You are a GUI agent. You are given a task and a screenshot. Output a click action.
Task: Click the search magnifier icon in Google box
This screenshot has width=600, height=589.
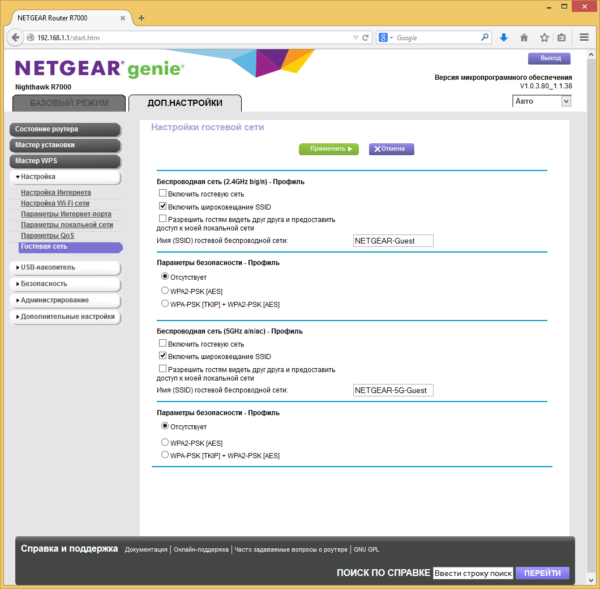coord(484,38)
